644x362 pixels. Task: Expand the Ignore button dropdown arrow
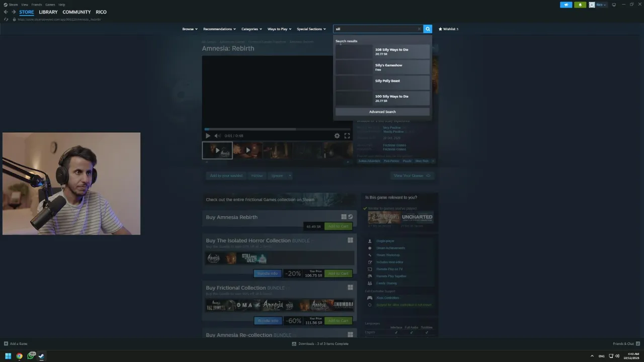(290, 176)
